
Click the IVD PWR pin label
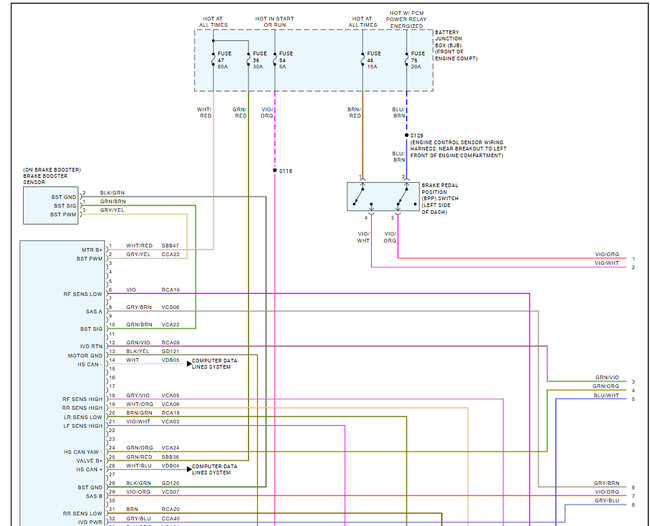pyautogui.click(x=90, y=522)
